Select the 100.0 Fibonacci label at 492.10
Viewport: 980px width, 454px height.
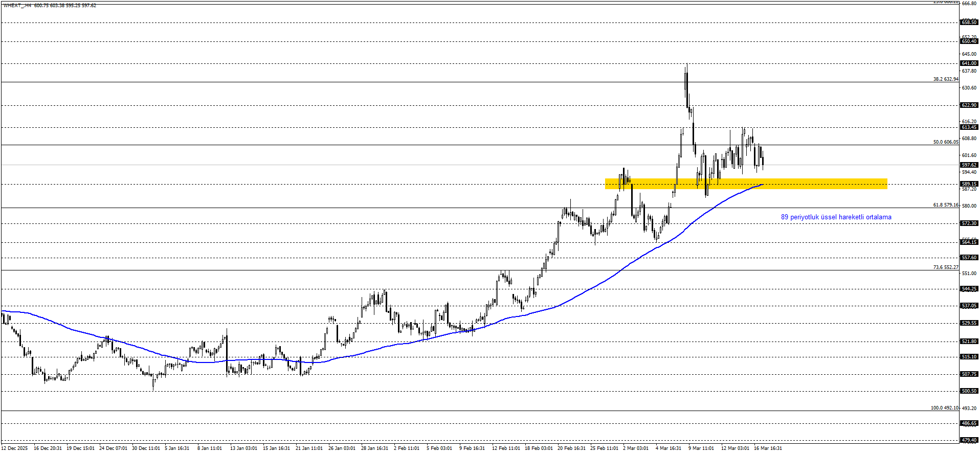(944, 408)
